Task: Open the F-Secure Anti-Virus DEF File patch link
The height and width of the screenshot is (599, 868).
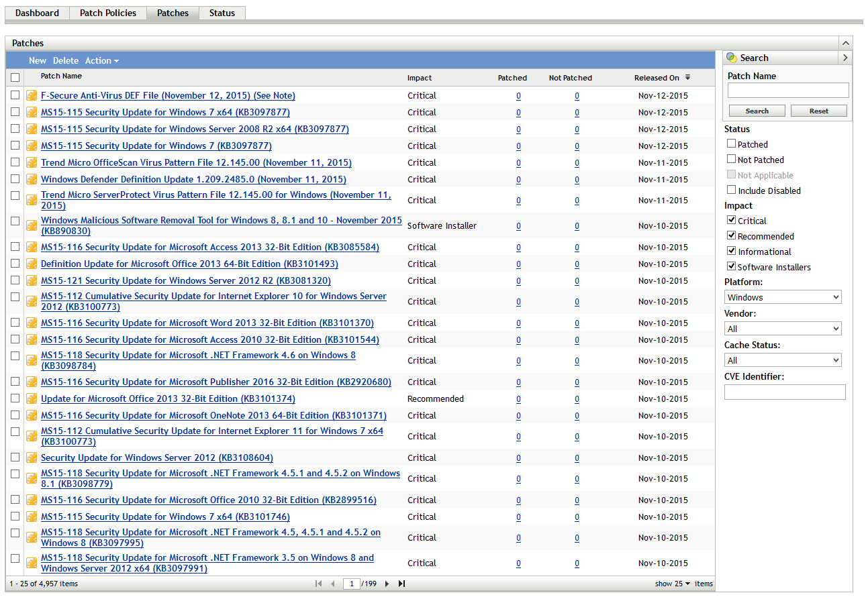Action: [x=168, y=96]
